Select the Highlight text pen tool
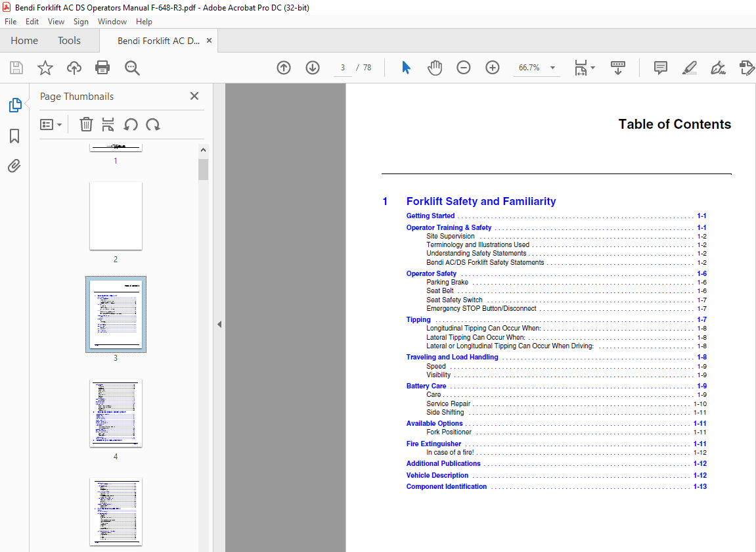 coord(690,68)
